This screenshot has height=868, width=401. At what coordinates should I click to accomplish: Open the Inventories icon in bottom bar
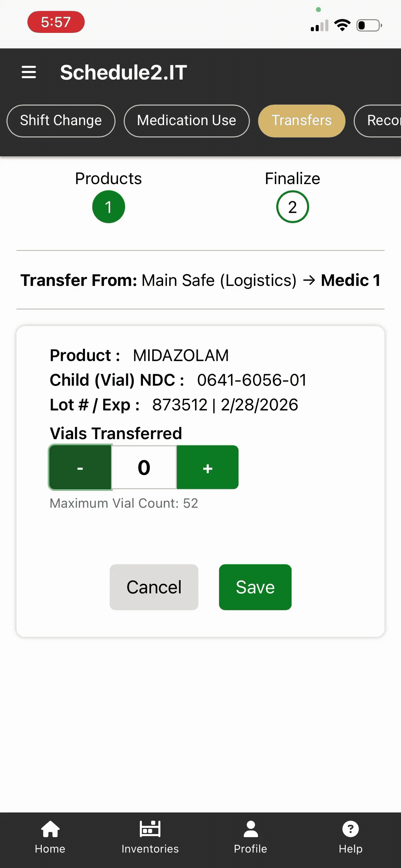(150, 830)
